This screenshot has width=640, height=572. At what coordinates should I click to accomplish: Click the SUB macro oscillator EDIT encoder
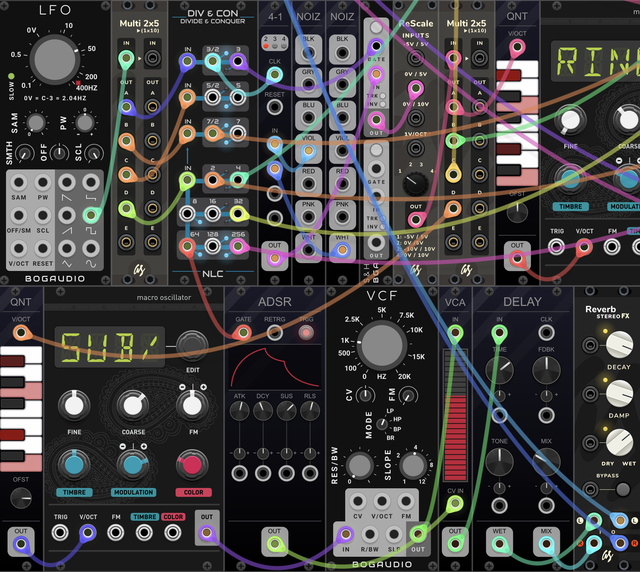192,347
